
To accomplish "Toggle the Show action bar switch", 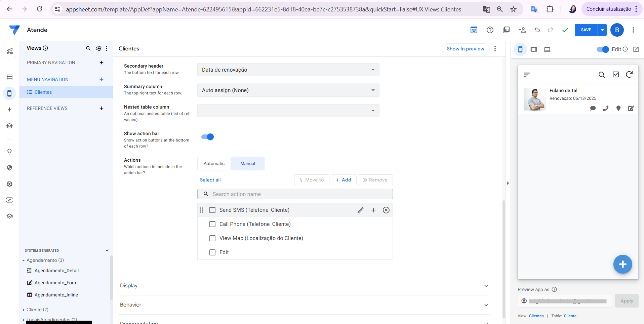I will coord(207,137).
